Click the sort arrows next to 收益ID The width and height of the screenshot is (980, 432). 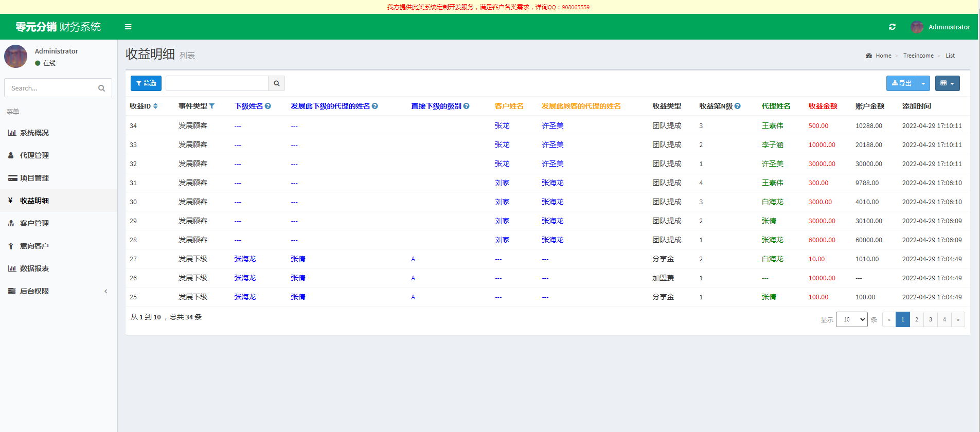155,106
